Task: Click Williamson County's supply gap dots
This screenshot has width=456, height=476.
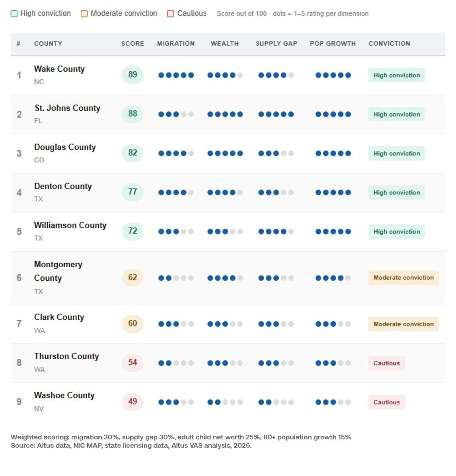Action: [276, 231]
